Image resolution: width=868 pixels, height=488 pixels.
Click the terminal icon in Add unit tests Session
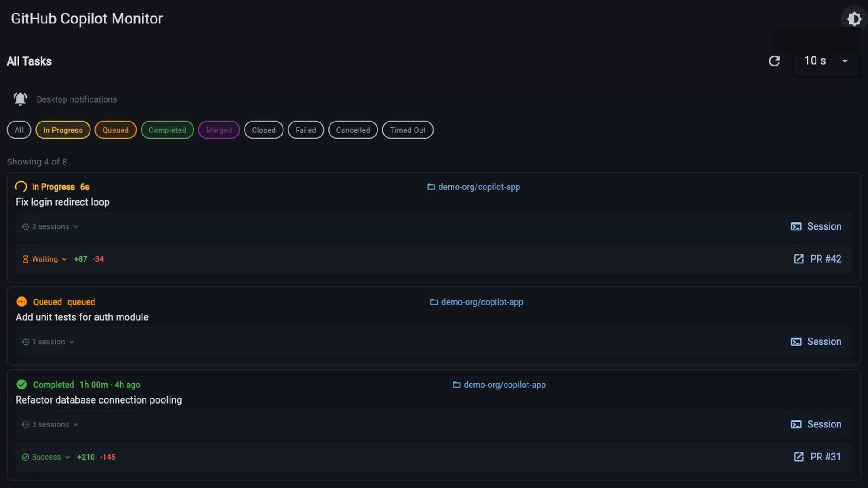[796, 342]
